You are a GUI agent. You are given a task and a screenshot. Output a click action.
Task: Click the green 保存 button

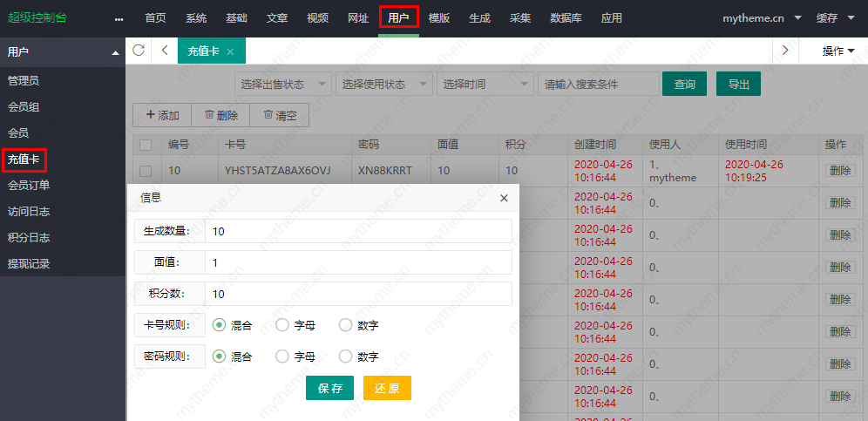(330, 389)
